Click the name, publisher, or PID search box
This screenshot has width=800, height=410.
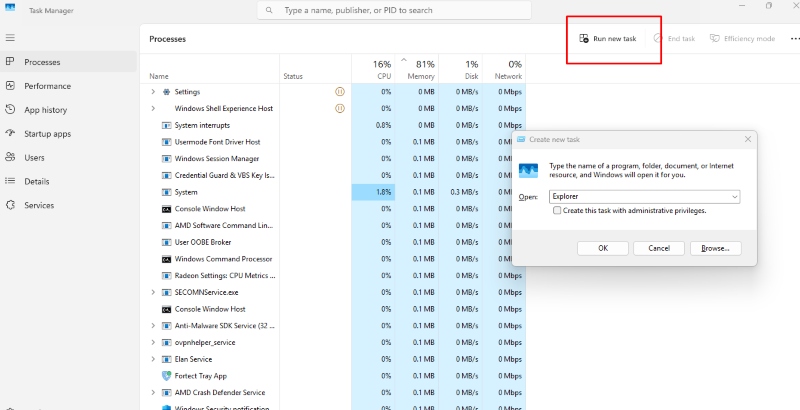(x=394, y=10)
